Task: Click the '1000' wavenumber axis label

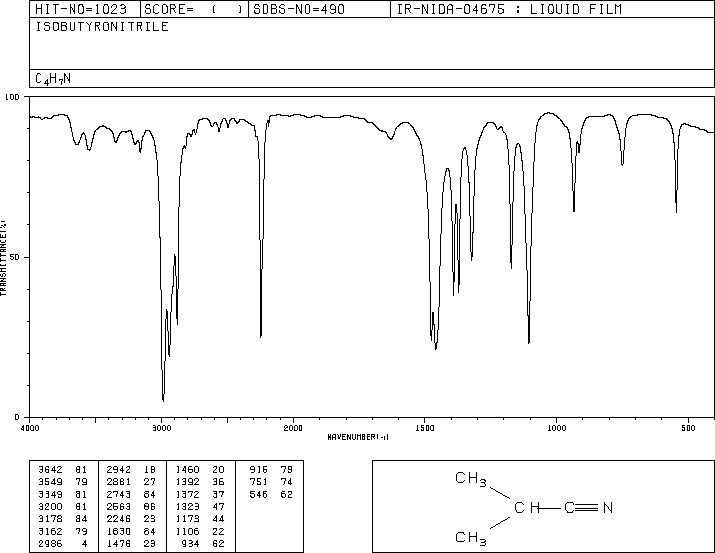Action: pos(556,428)
